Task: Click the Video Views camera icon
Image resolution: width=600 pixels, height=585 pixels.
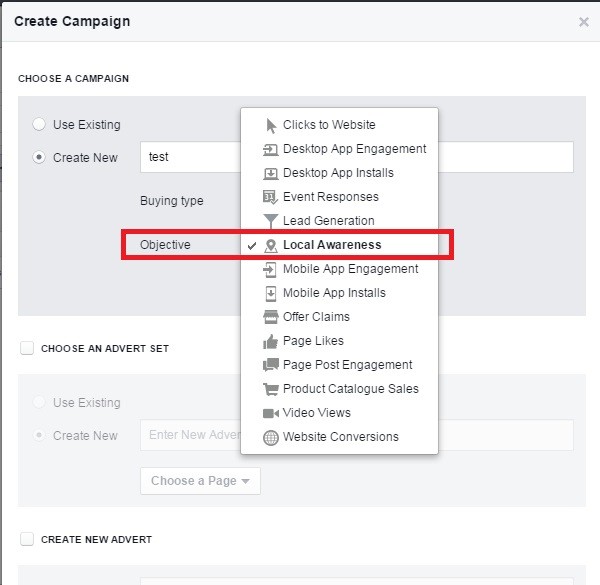Action: (271, 413)
